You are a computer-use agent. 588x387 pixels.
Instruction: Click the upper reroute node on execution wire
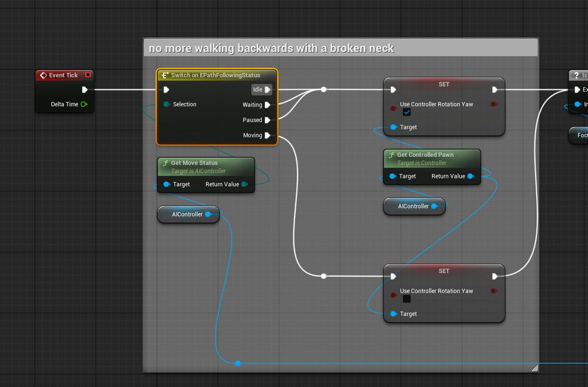(x=324, y=89)
